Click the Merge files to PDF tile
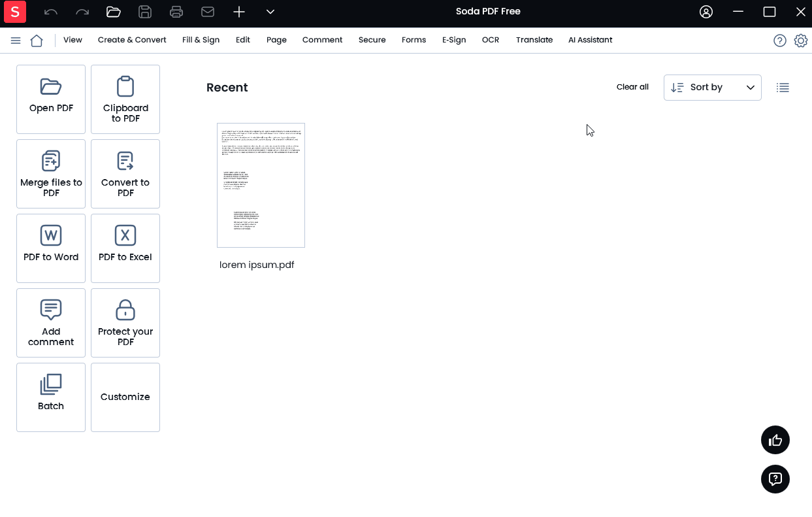Screen dimensions: 812x517 (x=51, y=174)
